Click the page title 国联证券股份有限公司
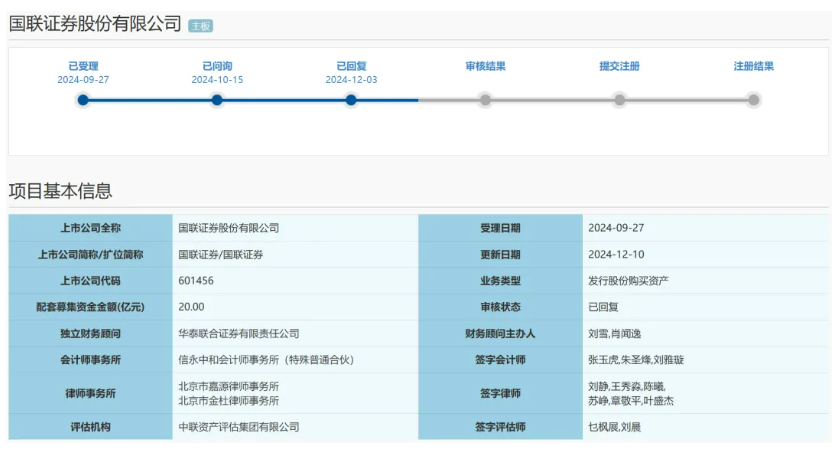 [95, 24]
